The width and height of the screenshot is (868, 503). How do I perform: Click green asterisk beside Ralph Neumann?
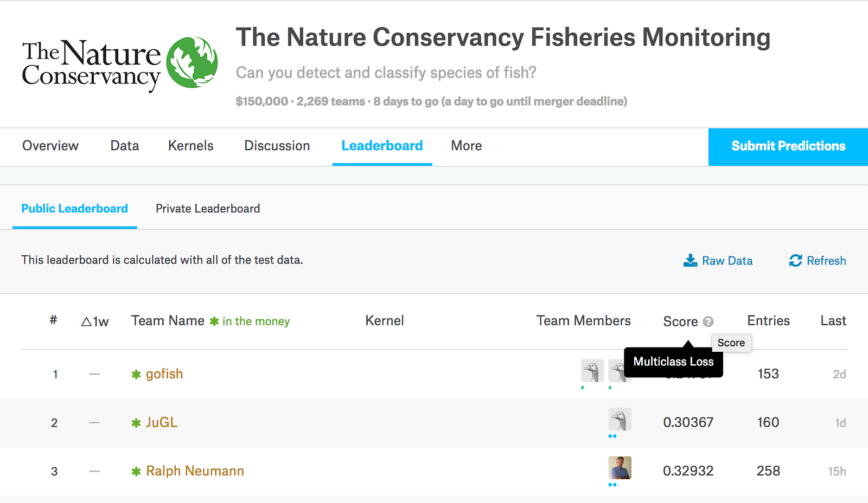136,472
